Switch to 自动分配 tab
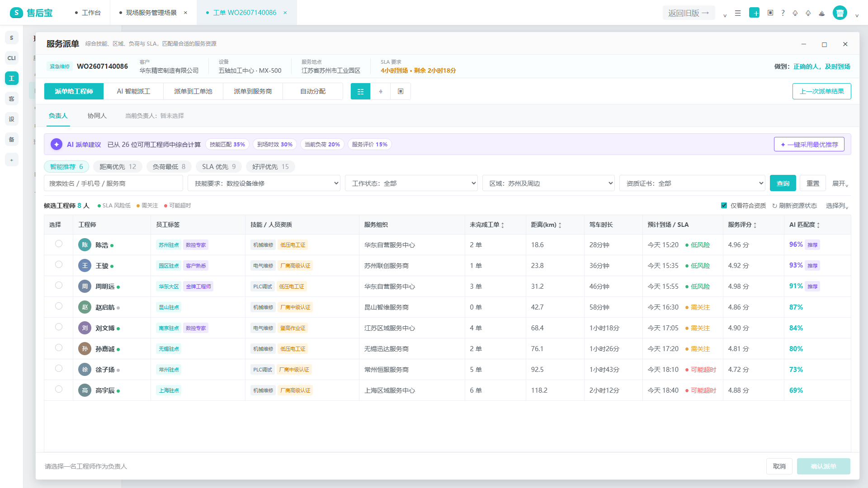Screen dimensions: 868x488 coord(313,91)
